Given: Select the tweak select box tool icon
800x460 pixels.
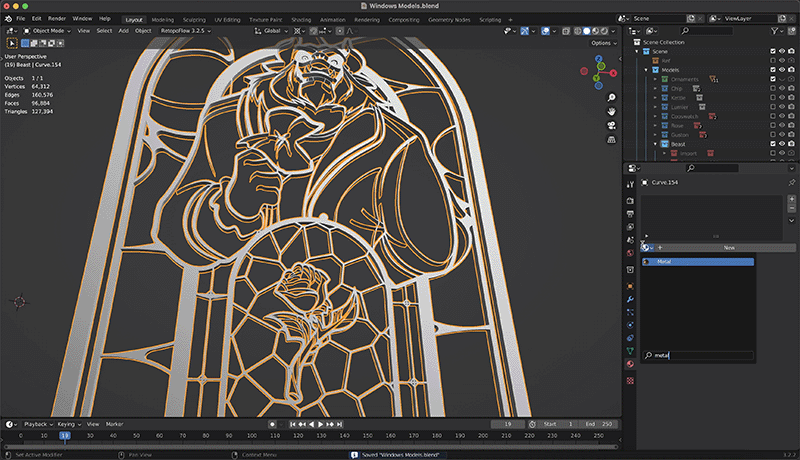Looking at the screenshot, I should (12, 43).
